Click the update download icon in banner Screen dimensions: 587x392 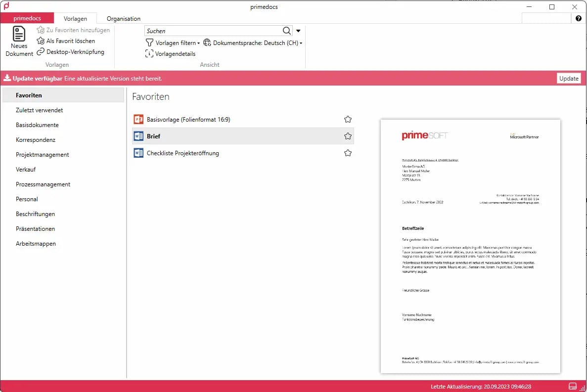7,78
